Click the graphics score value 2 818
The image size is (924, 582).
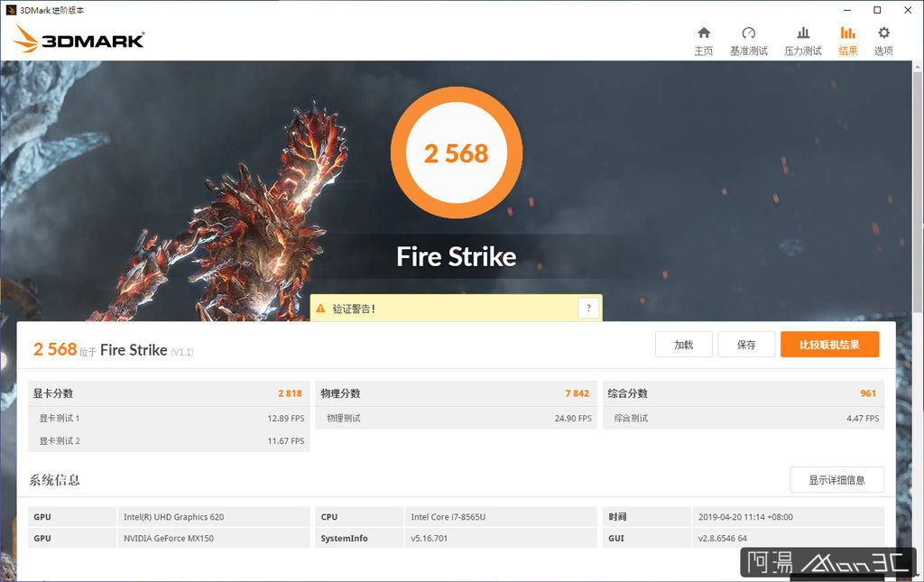click(290, 393)
